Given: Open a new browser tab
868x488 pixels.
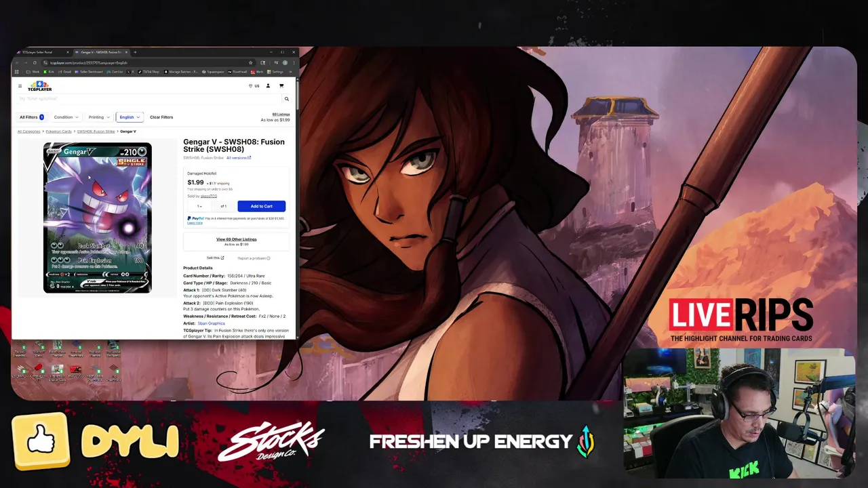Looking at the screenshot, I should click(135, 52).
